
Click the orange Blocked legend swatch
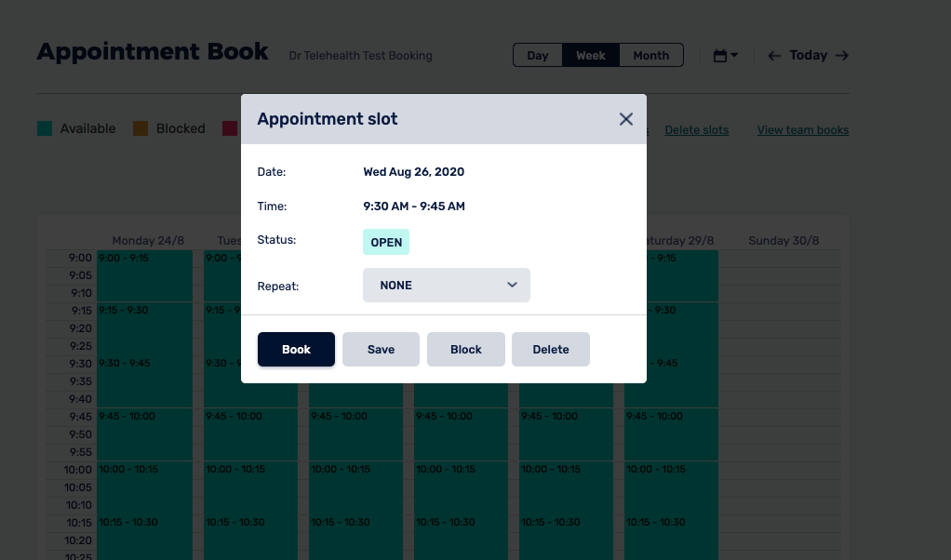[x=141, y=128]
